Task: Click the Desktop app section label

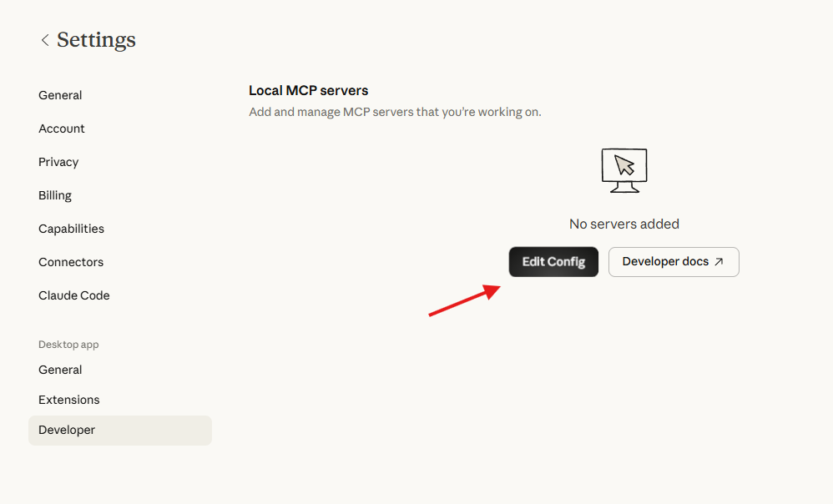Action: (68, 345)
